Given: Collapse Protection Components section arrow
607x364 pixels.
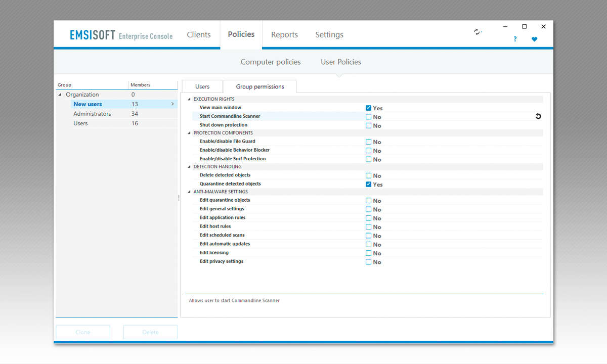Looking at the screenshot, I should click(x=190, y=133).
